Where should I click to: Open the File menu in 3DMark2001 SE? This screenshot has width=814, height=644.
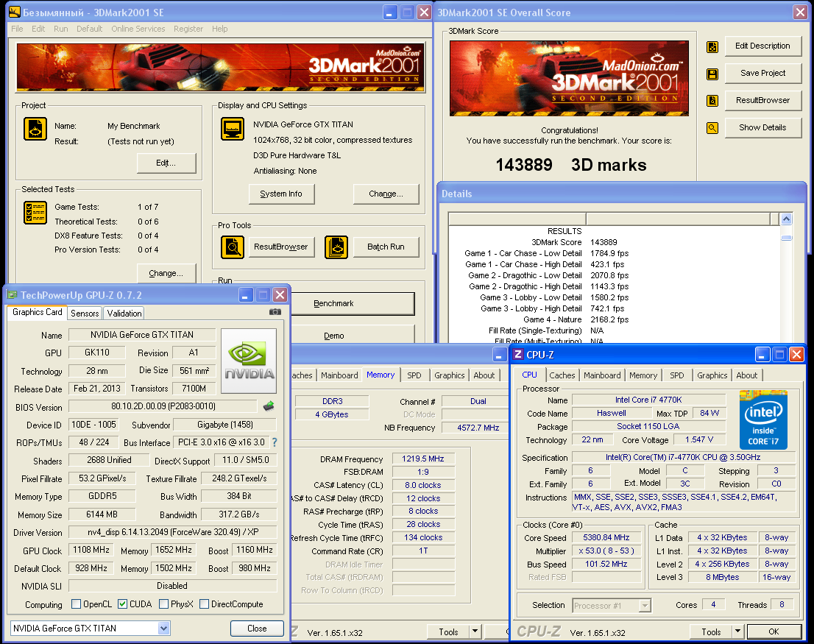(17, 29)
